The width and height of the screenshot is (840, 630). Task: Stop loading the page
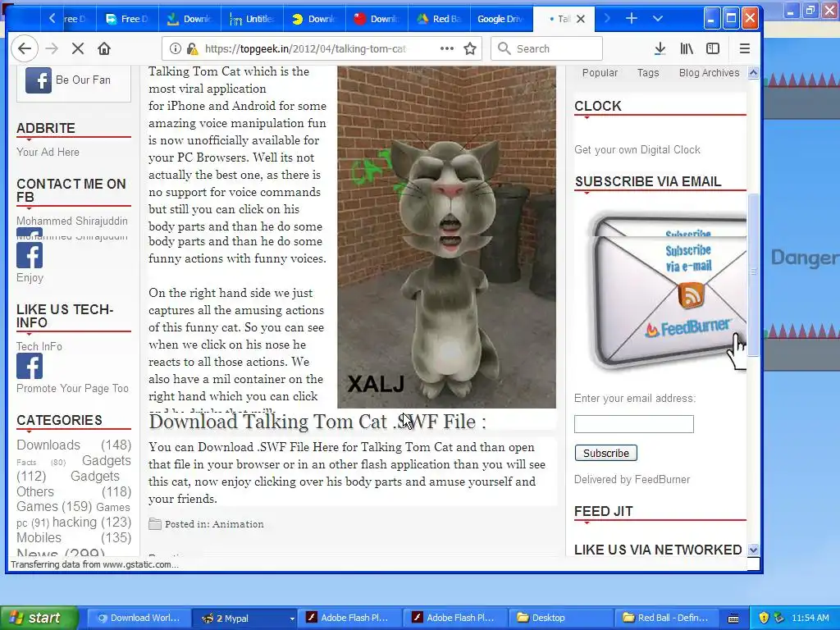78,48
